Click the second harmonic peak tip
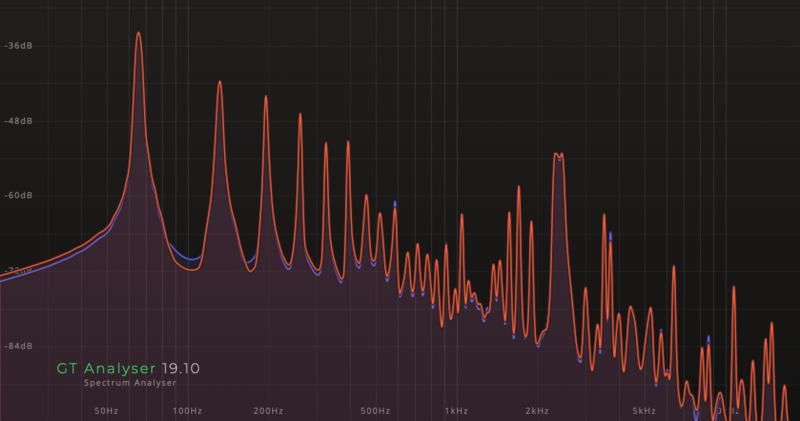800x421 pixels. click(x=219, y=82)
